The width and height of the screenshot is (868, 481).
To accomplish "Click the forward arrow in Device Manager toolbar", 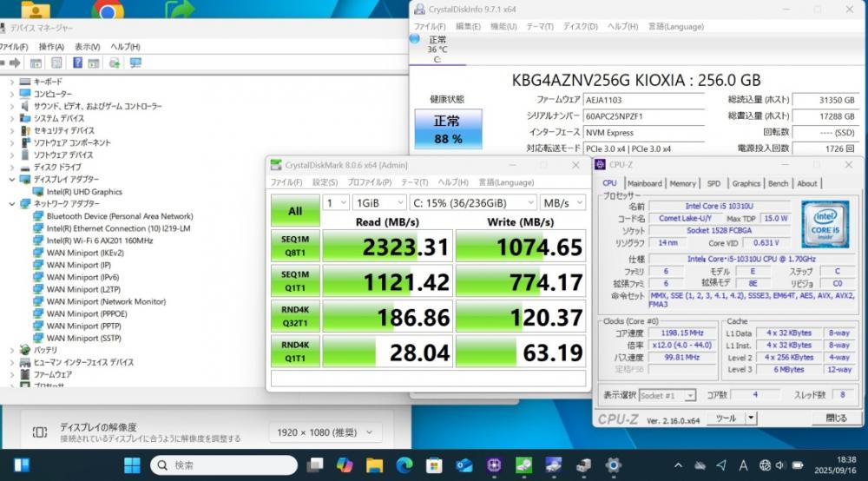I will click(15, 63).
